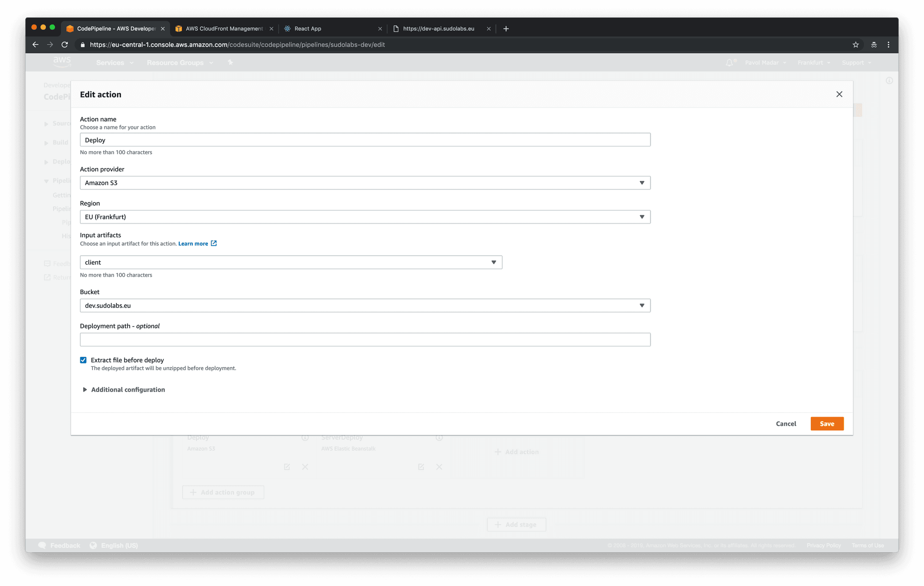Click the Action name input field
This screenshot has height=586, width=924.
[x=365, y=140]
